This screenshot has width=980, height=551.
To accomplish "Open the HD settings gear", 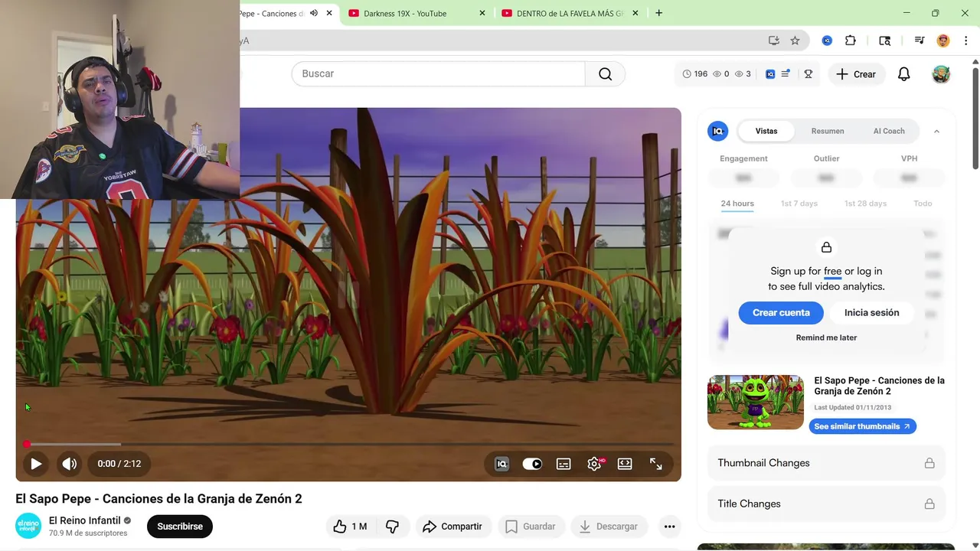I will 595,464.
